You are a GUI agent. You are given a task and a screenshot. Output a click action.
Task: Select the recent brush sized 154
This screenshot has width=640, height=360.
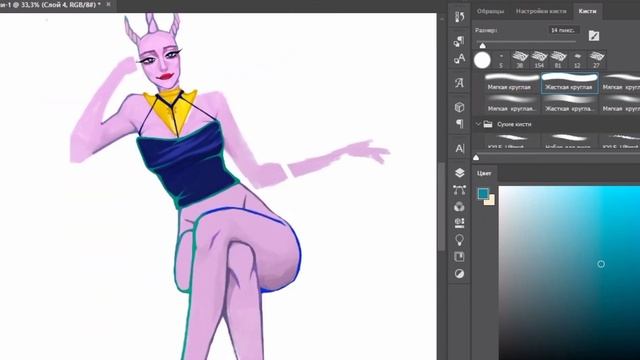point(539,60)
